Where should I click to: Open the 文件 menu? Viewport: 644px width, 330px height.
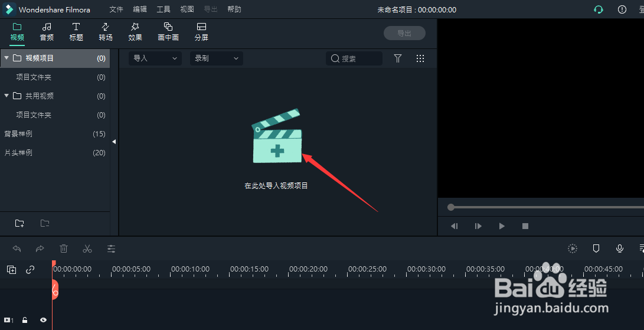pos(116,9)
